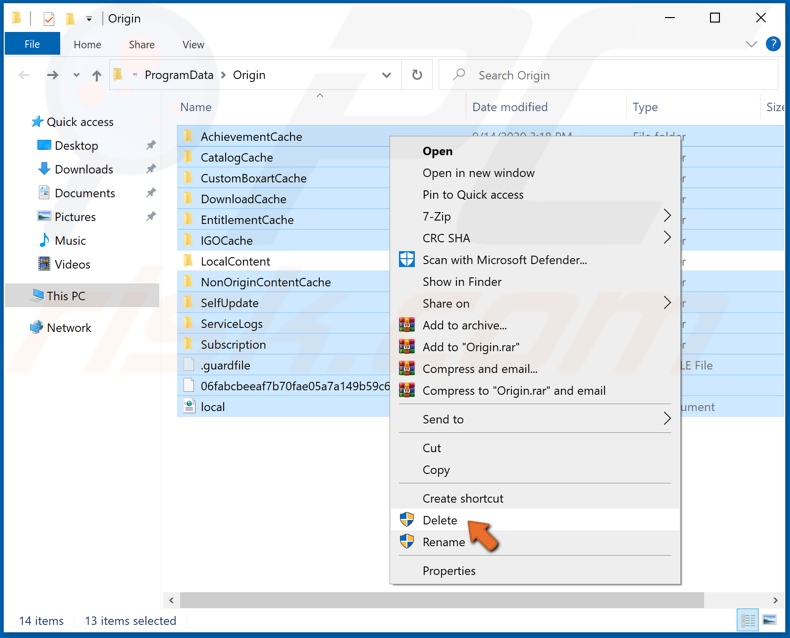The width and height of the screenshot is (790, 638).
Task: Click the Forward navigation arrow
Action: pyautogui.click(x=52, y=75)
